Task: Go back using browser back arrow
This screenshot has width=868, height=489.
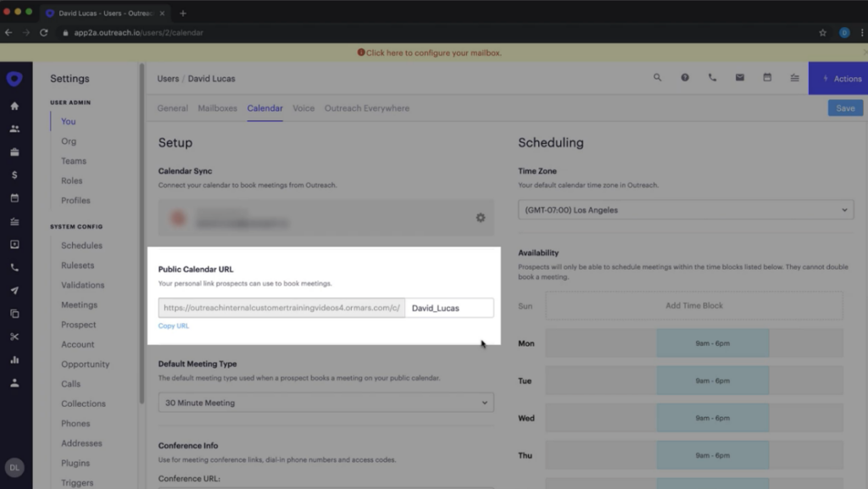Action: click(x=8, y=33)
